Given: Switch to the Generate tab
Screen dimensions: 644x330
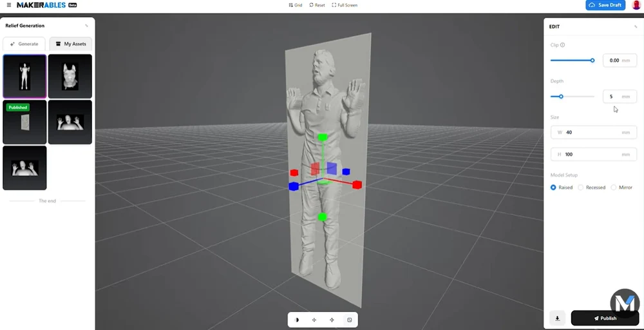Looking at the screenshot, I should tap(24, 44).
